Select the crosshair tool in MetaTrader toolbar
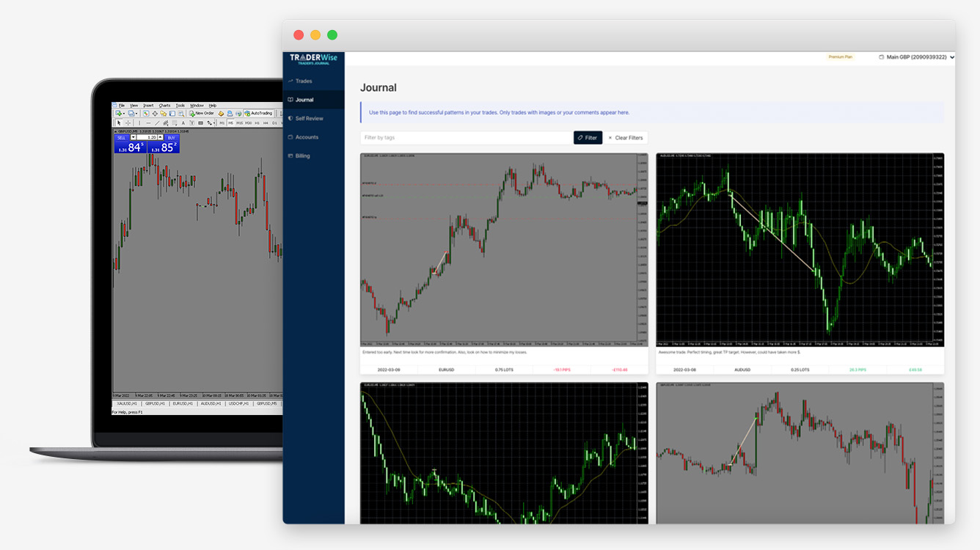The image size is (980, 550). [x=128, y=123]
